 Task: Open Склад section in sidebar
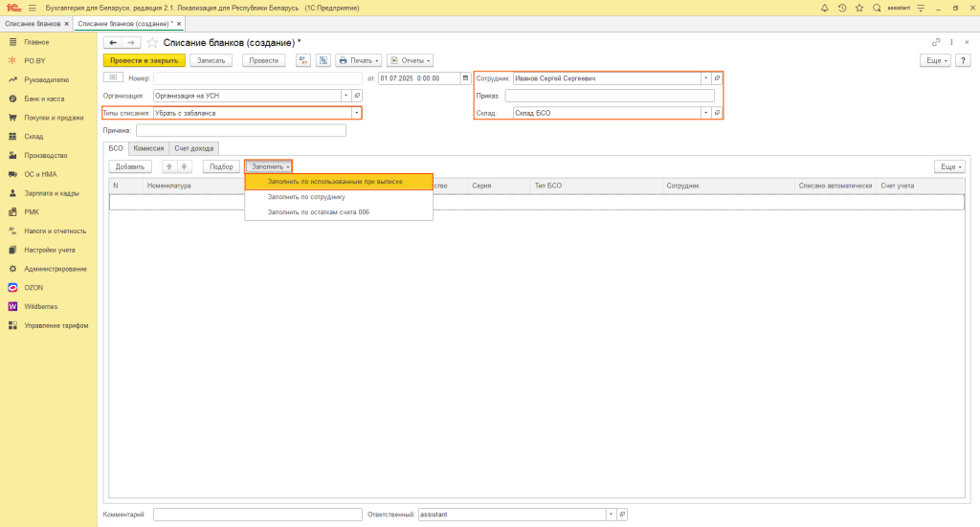(x=33, y=136)
